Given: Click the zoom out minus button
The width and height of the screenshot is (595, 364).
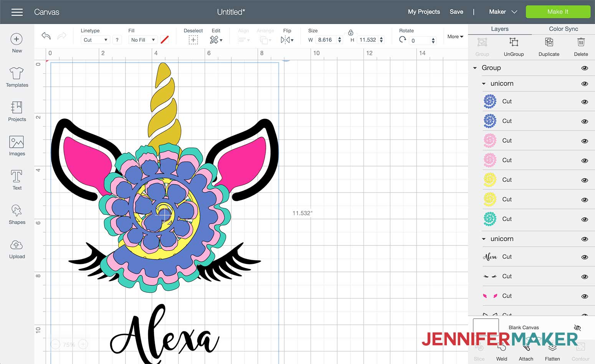Looking at the screenshot, I should point(55,344).
